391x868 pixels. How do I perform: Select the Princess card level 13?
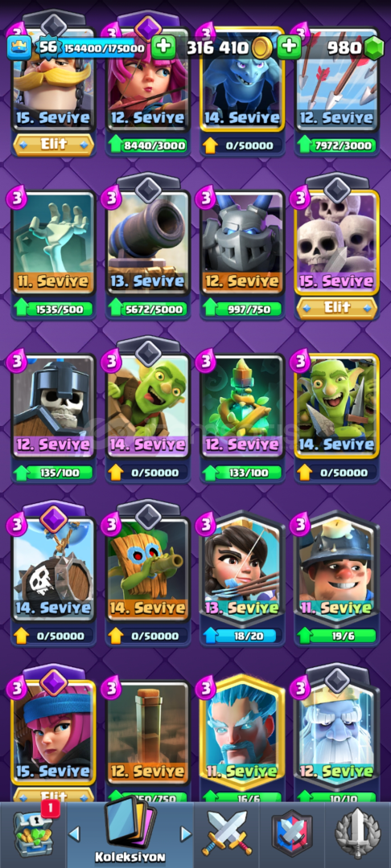[242, 570]
